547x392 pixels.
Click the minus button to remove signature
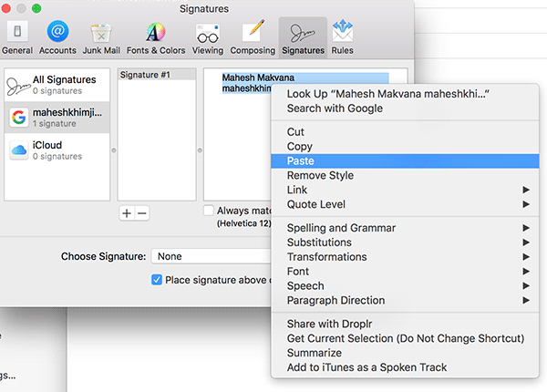pyautogui.click(x=142, y=213)
